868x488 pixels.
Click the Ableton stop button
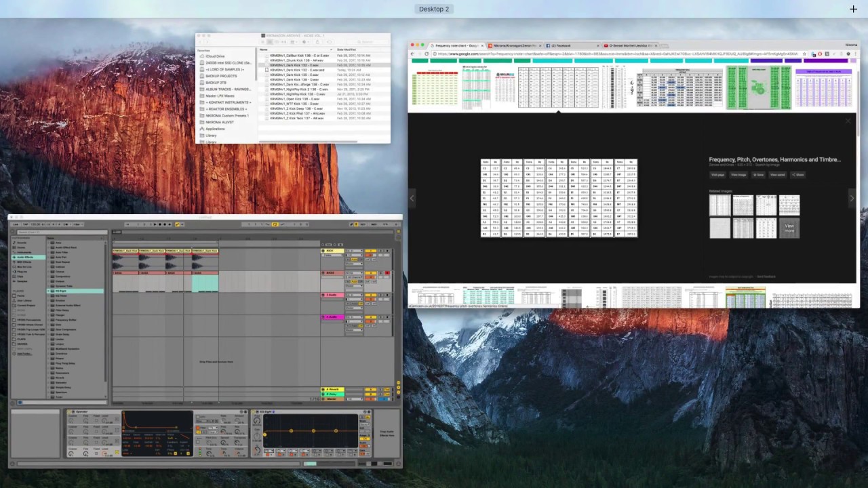click(160, 224)
